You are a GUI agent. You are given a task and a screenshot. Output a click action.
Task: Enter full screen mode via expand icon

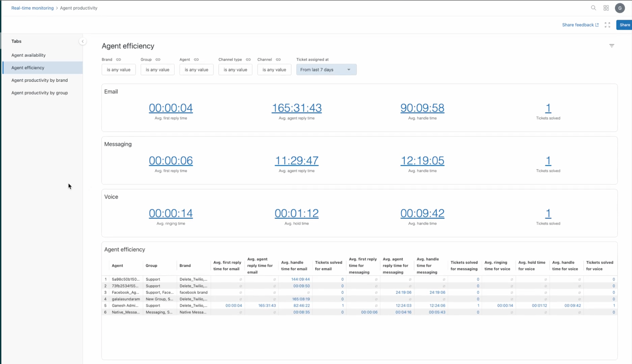click(608, 25)
